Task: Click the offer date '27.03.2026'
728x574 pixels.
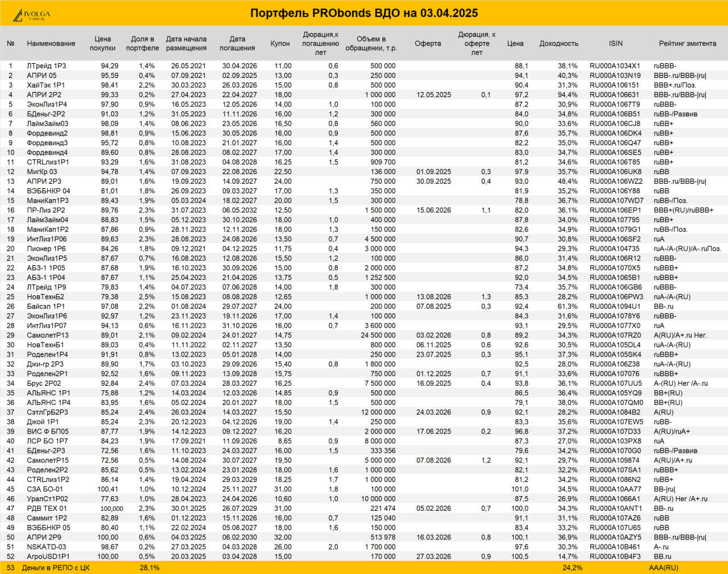Action: click(433, 557)
